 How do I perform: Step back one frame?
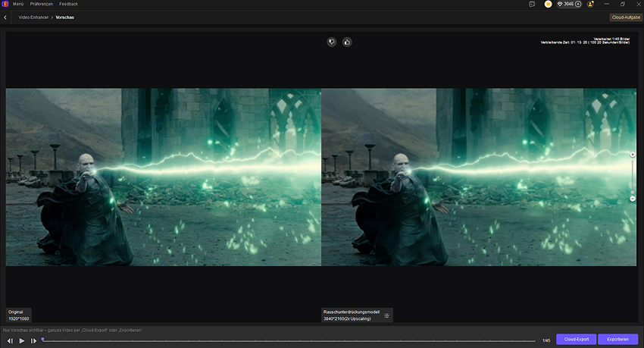point(11,340)
